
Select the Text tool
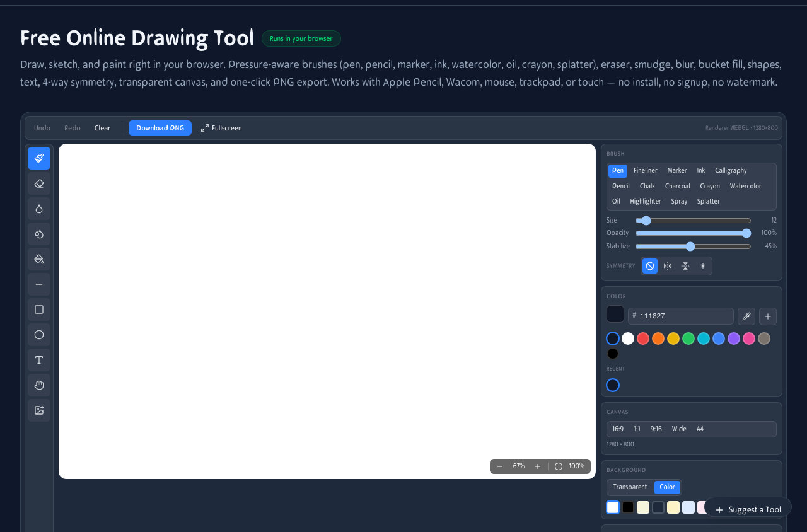pyautogui.click(x=39, y=360)
